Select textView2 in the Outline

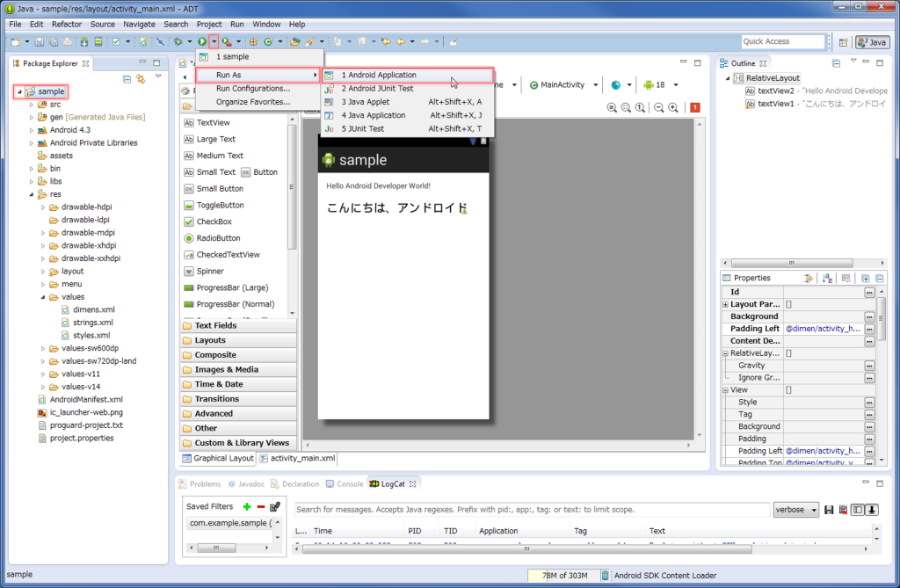[817, 91]
